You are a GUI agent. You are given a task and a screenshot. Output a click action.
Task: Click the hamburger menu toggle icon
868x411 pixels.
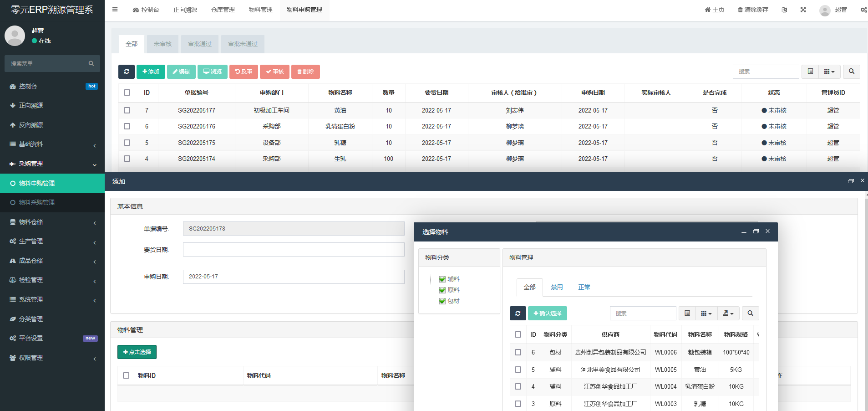115,10
